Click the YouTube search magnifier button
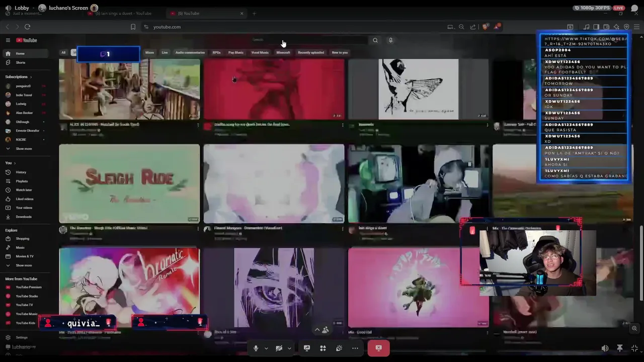644x362 pixels. pos(375,40)
